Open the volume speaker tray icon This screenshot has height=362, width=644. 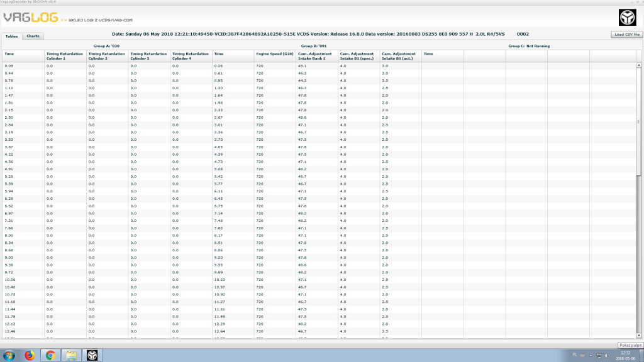click(608, 356)
